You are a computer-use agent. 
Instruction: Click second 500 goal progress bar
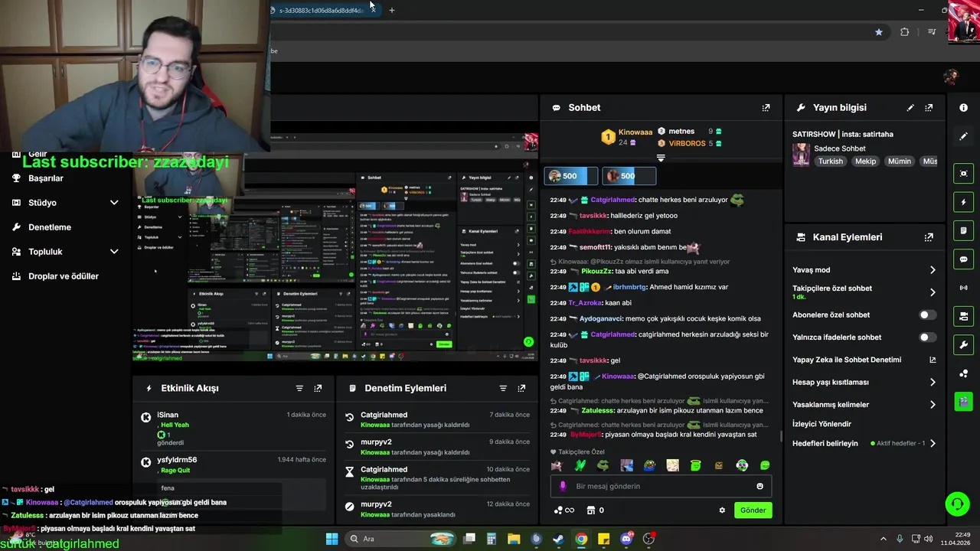(x=629, y=176)
